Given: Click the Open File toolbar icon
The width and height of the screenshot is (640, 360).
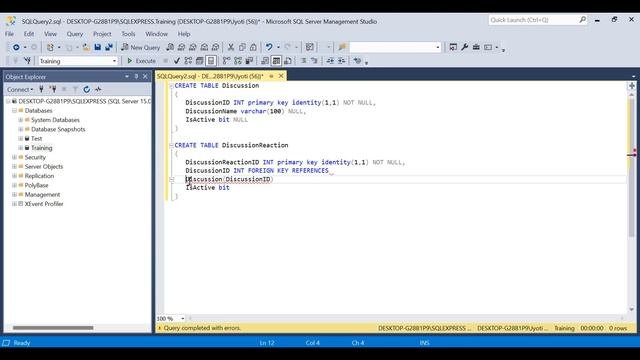Looking at the screenshot, I should [86, 47].
